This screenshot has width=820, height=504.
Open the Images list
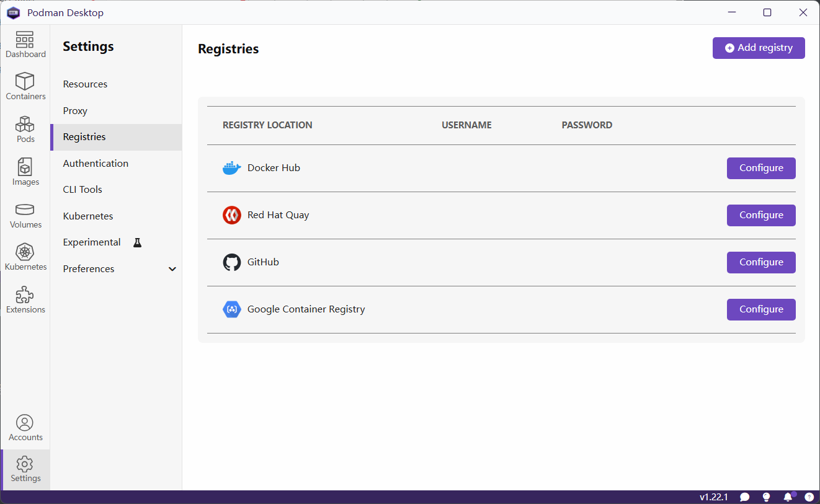[x=25, y=172]
